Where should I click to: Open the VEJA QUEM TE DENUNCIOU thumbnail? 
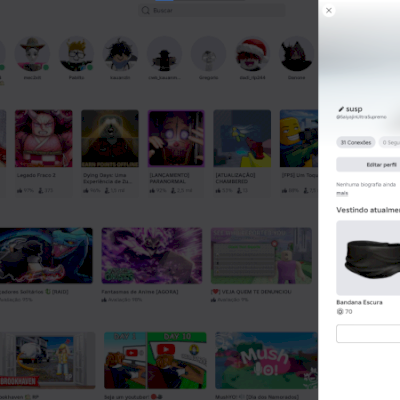[x=261, y=256]
